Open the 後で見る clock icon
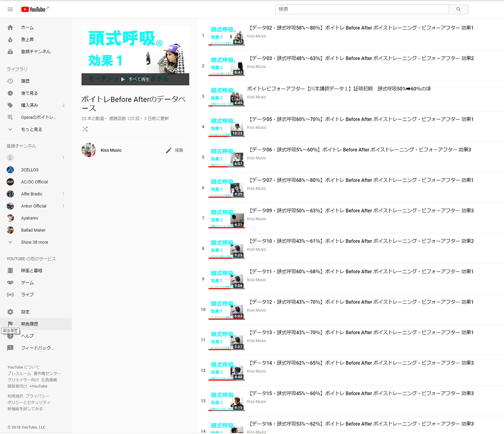This screenshot has height=434, width=504. click(x=10, y=93)
